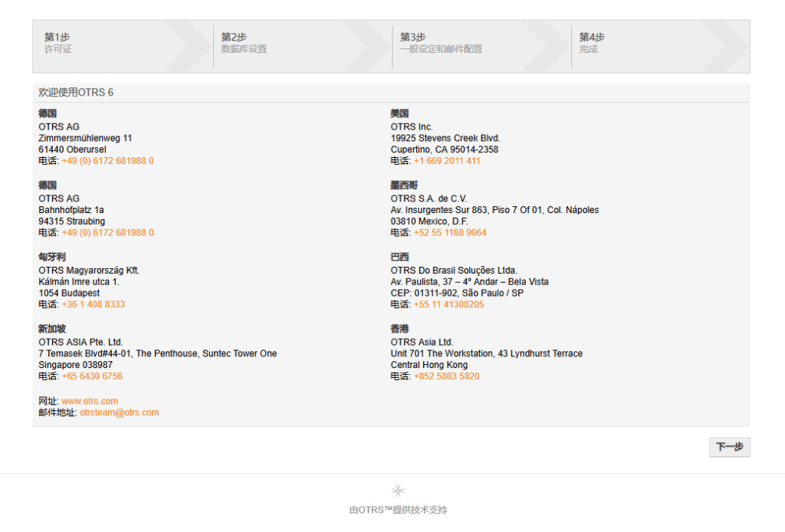Click the 新加坡 country heading

click(52, 329)
